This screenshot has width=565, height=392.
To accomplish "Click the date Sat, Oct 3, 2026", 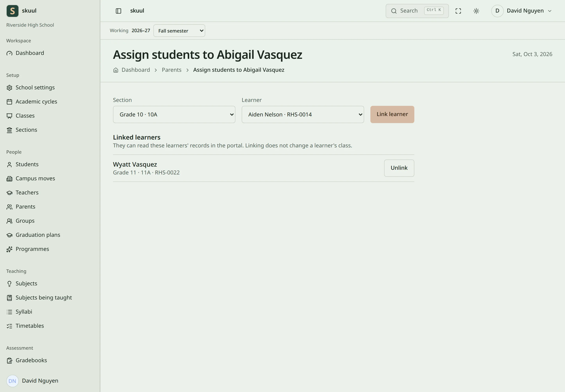I will coord(532,54).
